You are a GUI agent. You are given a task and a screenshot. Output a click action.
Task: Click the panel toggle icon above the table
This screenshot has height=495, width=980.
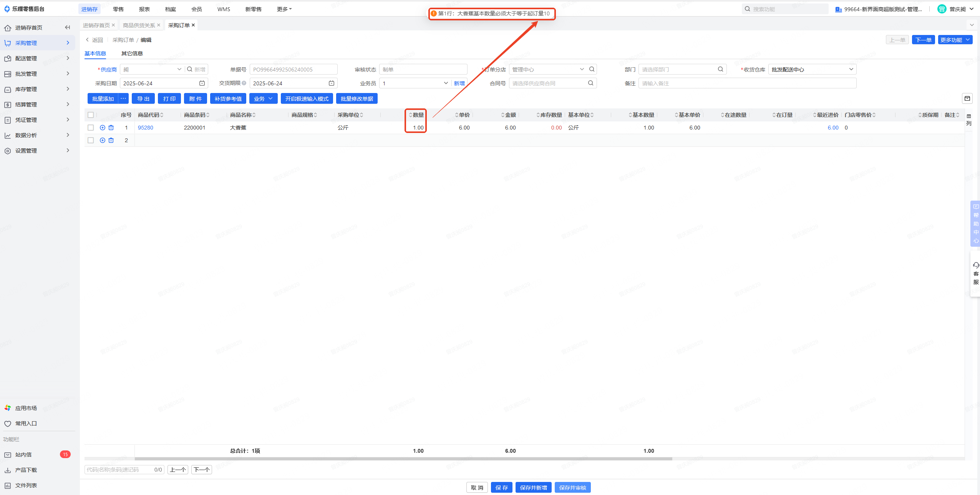click(x=967, y=98)
